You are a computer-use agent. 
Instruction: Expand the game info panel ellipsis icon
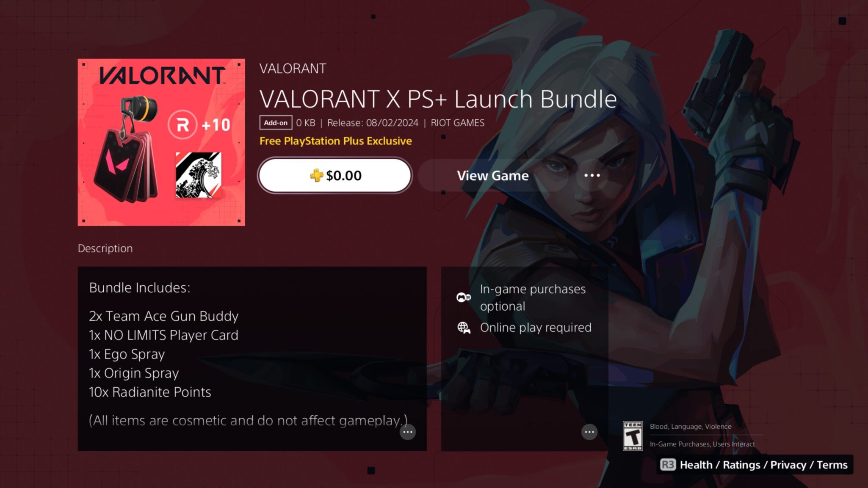point(589,432)
